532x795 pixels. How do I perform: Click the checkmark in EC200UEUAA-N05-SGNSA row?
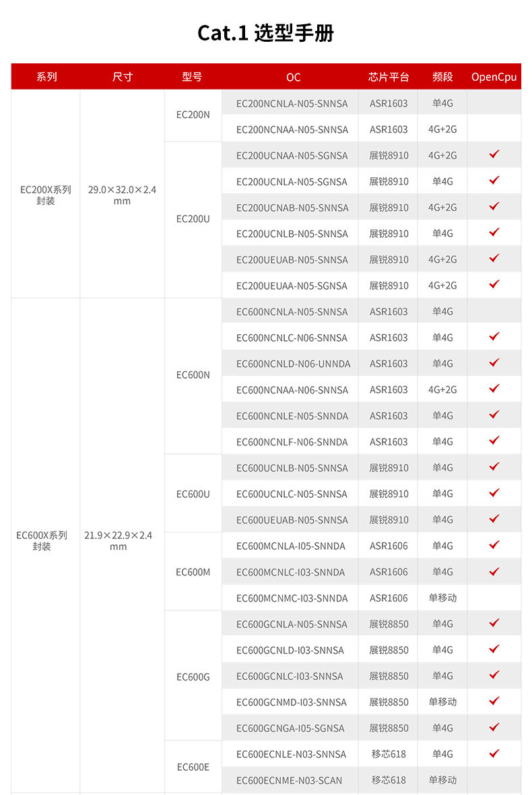[494, 284]
